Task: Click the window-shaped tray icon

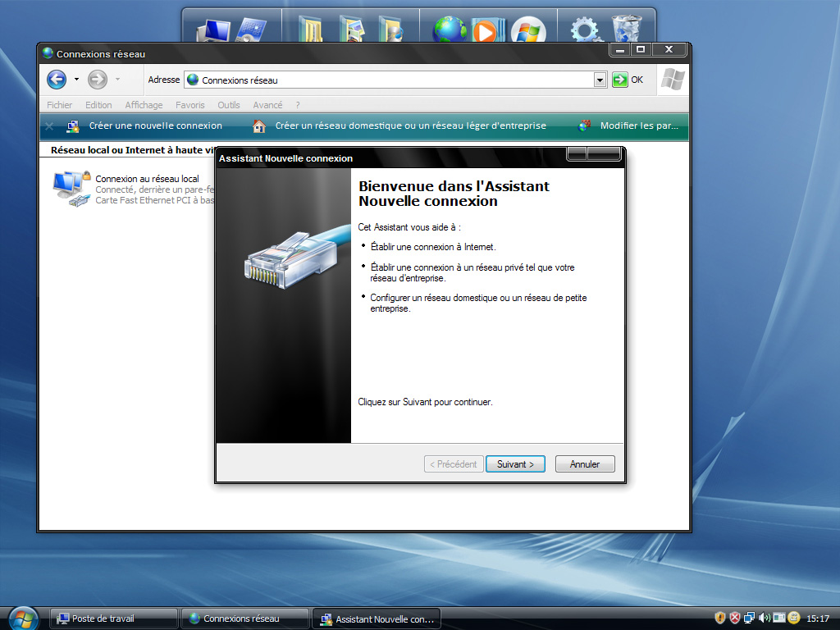Action: click(779, 618)
